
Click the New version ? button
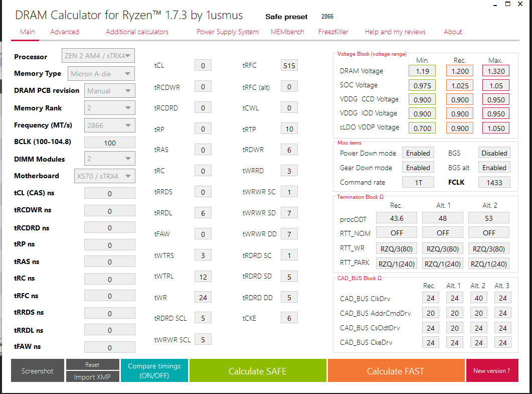point(492,370)
